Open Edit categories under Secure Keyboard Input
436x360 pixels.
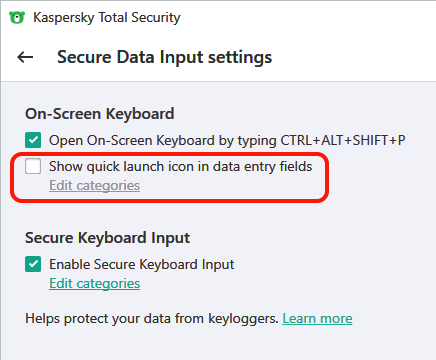tap(95, 283)
